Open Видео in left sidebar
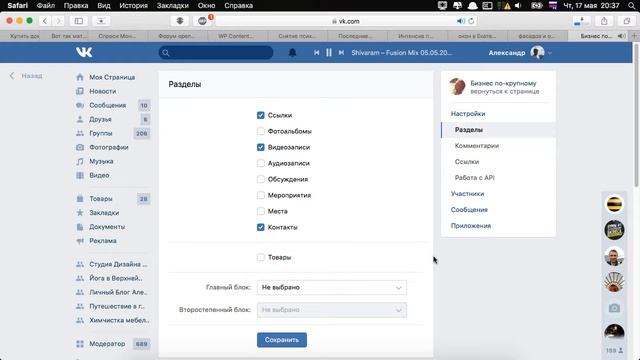This screenshot has height=360, width=640. [99, 175]
